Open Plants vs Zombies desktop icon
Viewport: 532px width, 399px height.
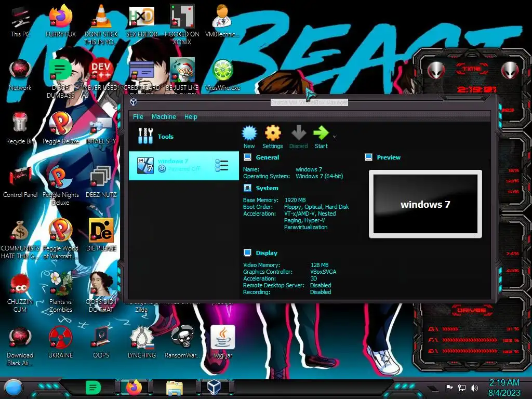(x=61, y=292)
